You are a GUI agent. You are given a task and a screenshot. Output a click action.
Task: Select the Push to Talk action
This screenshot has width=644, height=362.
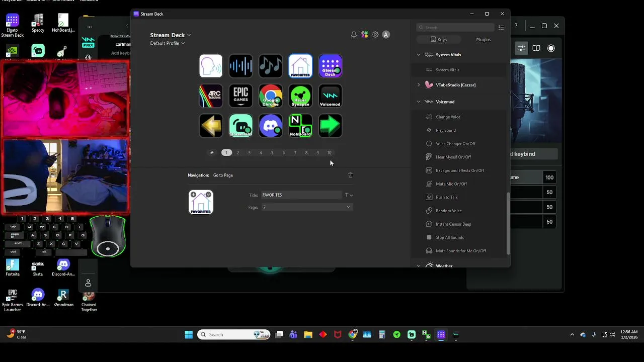(x=459, y=197)
